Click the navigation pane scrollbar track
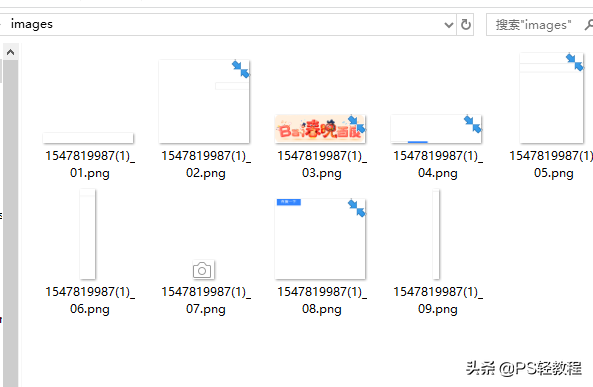This screenshot has height=387, width=593. (11, 223)
